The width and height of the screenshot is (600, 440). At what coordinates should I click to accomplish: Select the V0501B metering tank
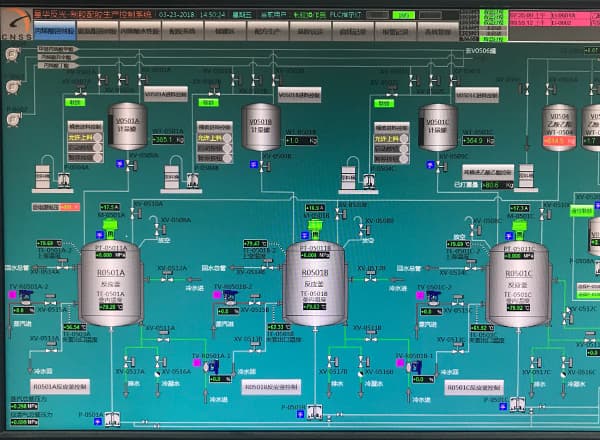[x=259, y=127]
